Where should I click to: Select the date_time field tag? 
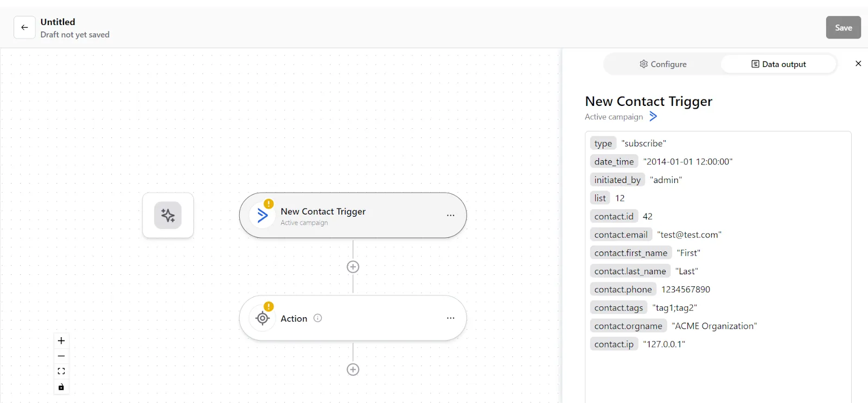614,162
